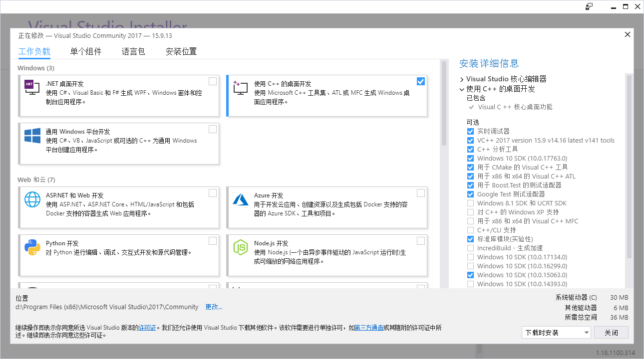Open the 下载时安装 install mode dropdown
Image resolution: width=644 pixels, height=359 pixels.
[x=556, y=333]
